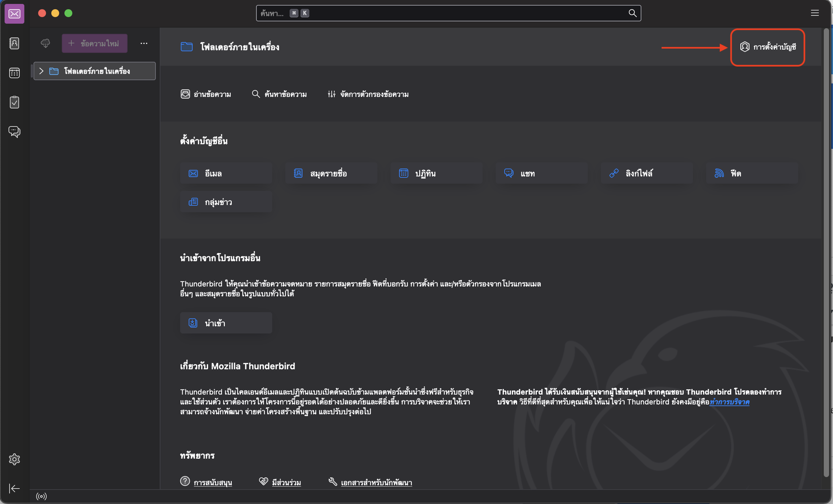Viewport: 833px width, 504px height.
Task: Open the ทำการบริจาค donation link
Action: click(x=729, y=402)
